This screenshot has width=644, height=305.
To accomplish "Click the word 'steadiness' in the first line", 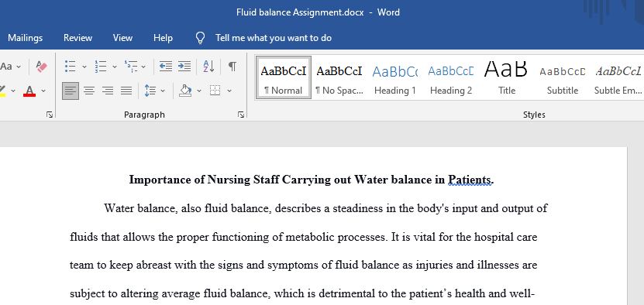I will 358,208.
